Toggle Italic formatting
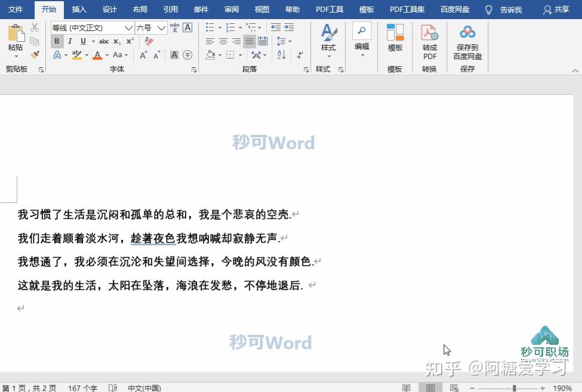The width and height of the screenshot is (582, 392). tap(70, 41)
